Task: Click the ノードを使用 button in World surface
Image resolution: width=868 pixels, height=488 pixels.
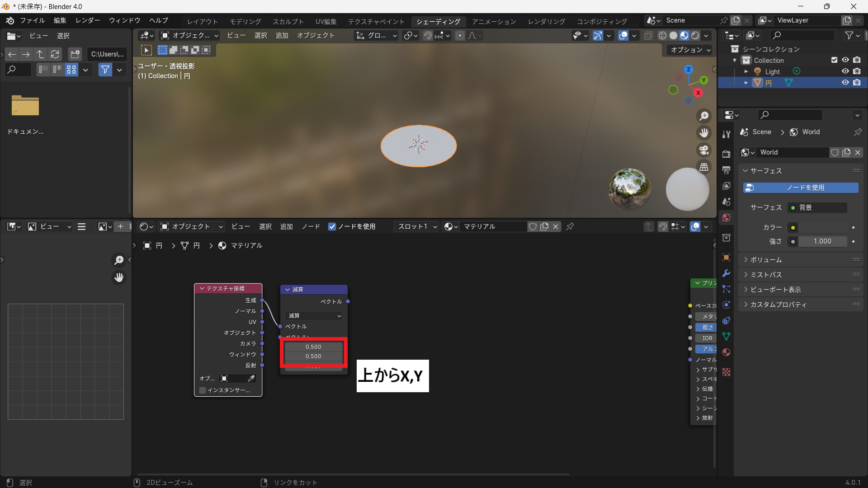Action: coord(801,188)
